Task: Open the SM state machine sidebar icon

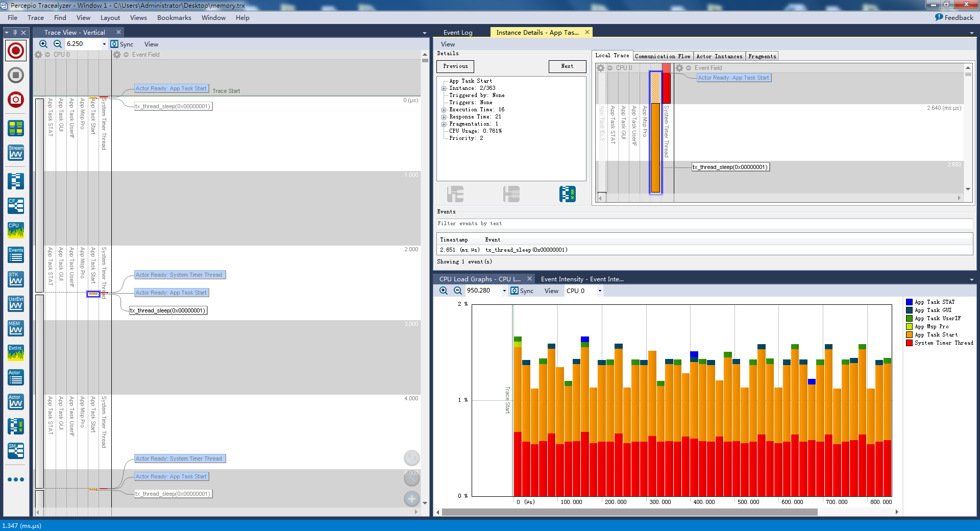Action: pyautogui.click(x=16, y=451)
